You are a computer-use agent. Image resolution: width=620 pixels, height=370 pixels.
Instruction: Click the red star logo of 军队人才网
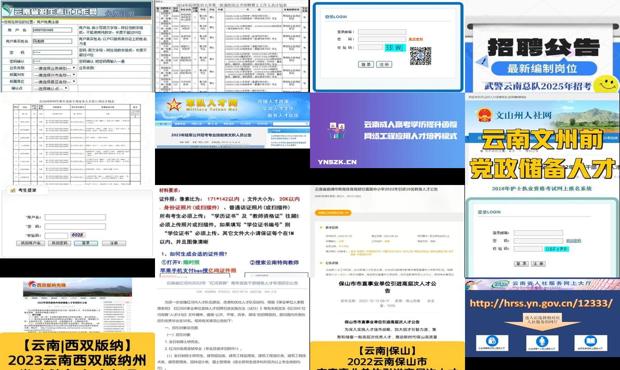point(174,105)
